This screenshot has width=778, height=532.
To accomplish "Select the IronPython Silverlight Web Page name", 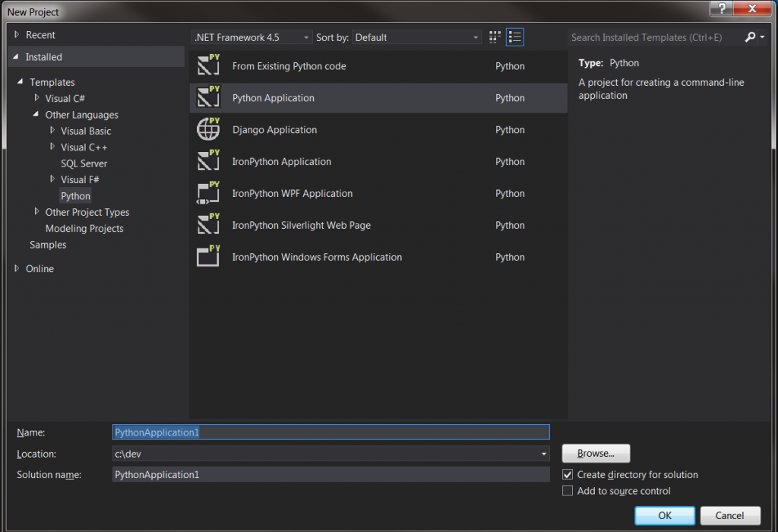I will point(301,225).
